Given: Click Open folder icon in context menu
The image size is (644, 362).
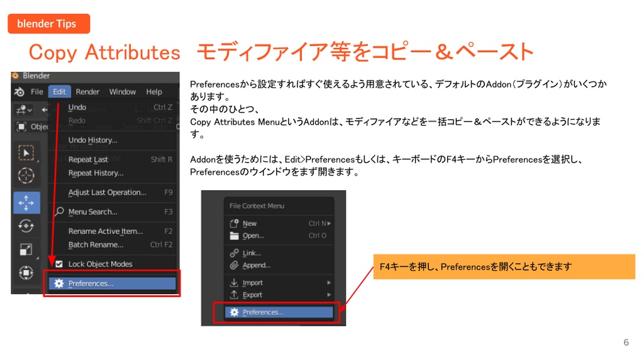Looking at the screenshot, I should point(234,235).
